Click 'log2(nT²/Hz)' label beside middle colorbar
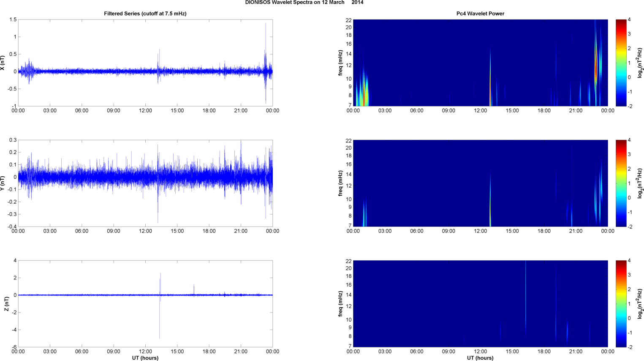This screenshot has width=644, height=361. coord(640,183)
